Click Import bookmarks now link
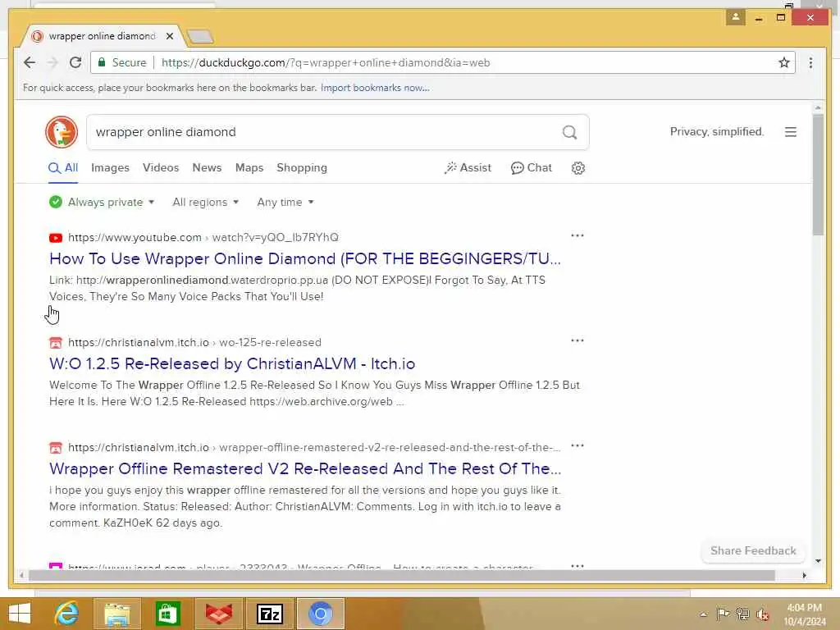 pyautogui.click(x=374, y=88)
